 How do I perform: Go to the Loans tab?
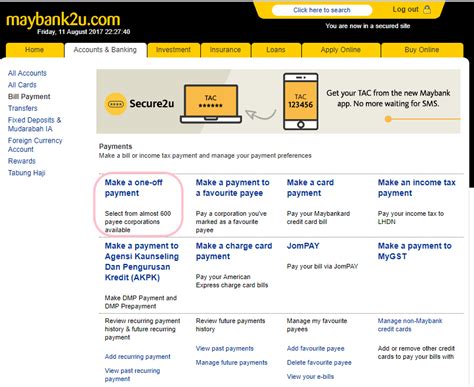pyautogui.click(x=276, y=50)
